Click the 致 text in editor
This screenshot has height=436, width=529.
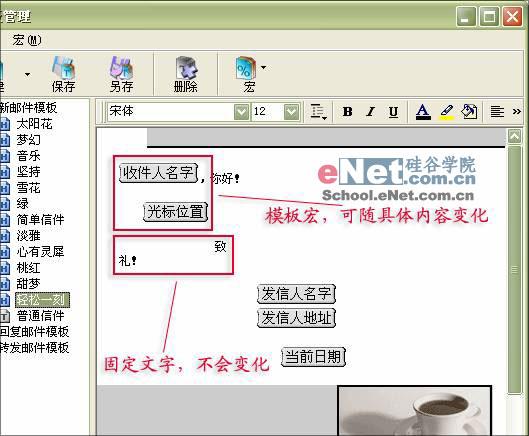coord(220,247)
